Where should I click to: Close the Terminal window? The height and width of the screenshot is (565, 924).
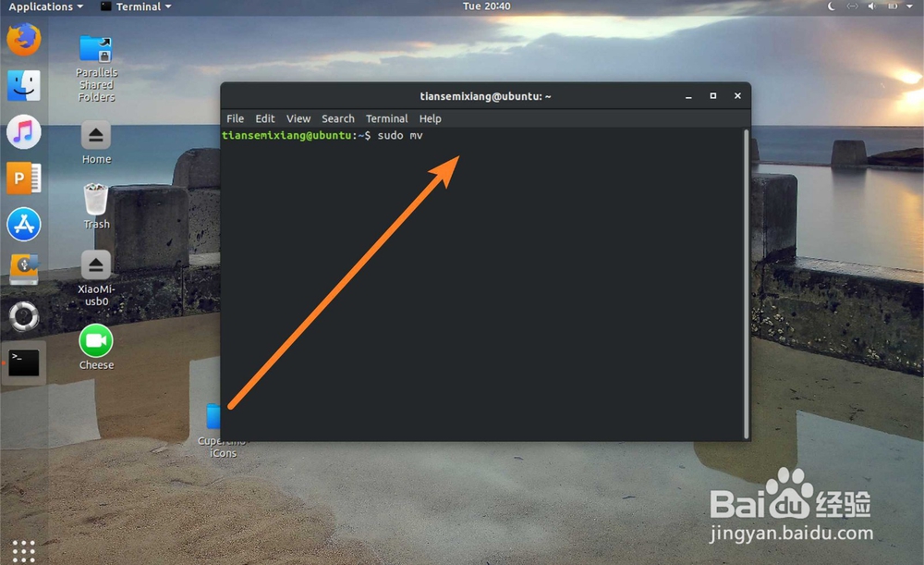pyautogui.click(x=737, y=95)
